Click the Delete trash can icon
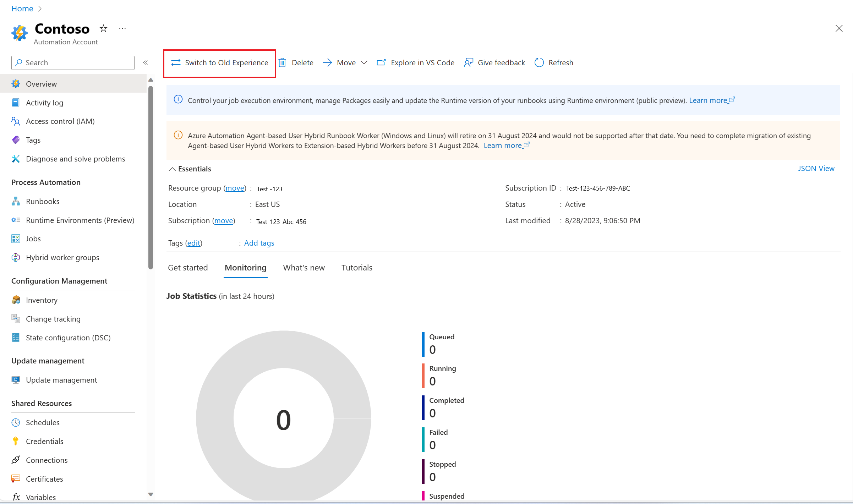The width and height of the screenshot is (853, 504). (x=282, y=63)
